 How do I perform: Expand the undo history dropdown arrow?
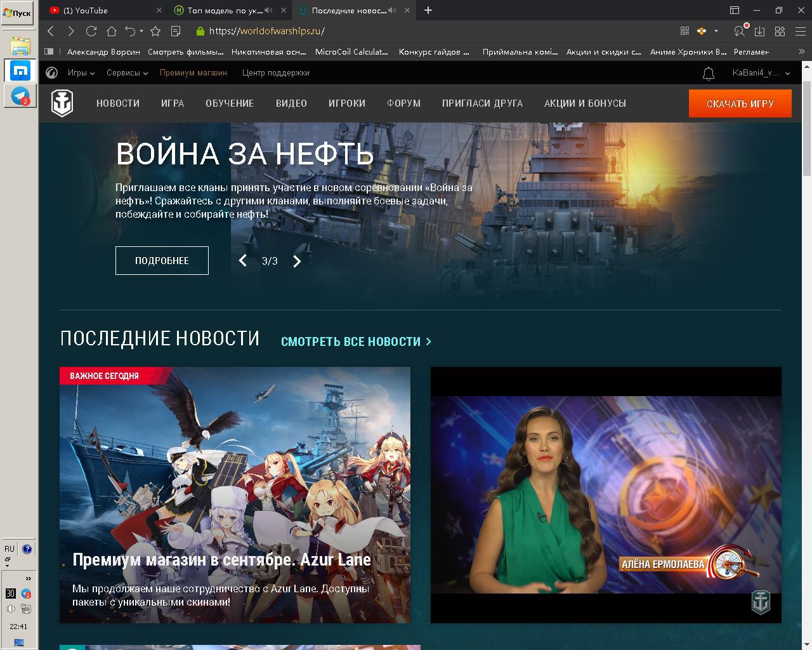(141, 31)
